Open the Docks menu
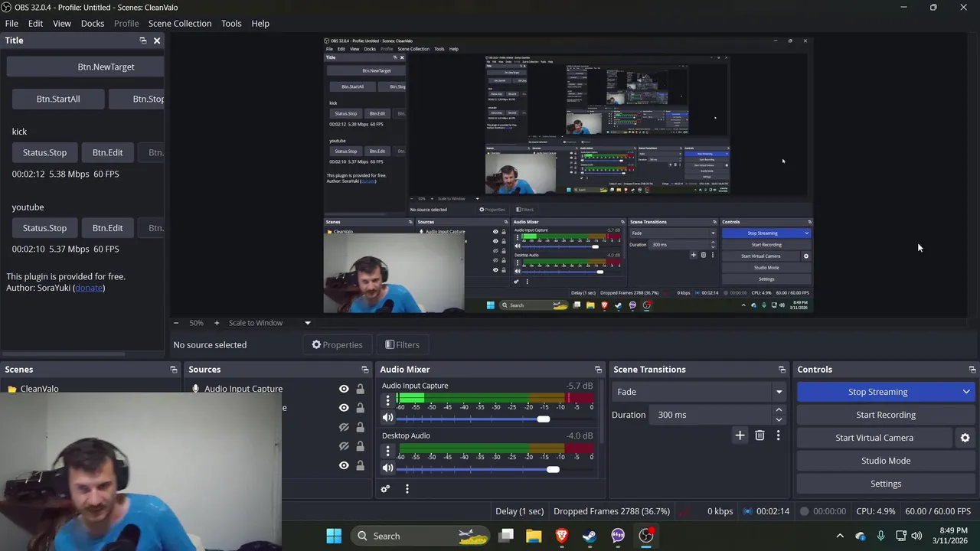980x551 pixels. pos(93,24)
